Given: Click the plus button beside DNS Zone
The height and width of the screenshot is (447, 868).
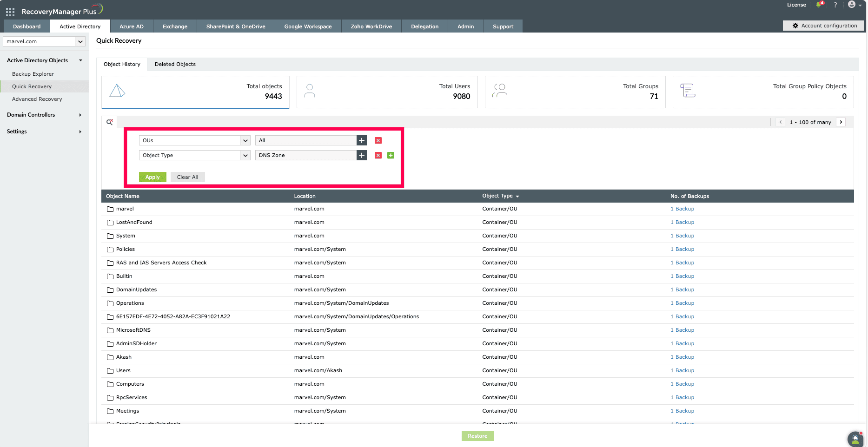Looking at the screenshot, I should [x=362, y=155].
